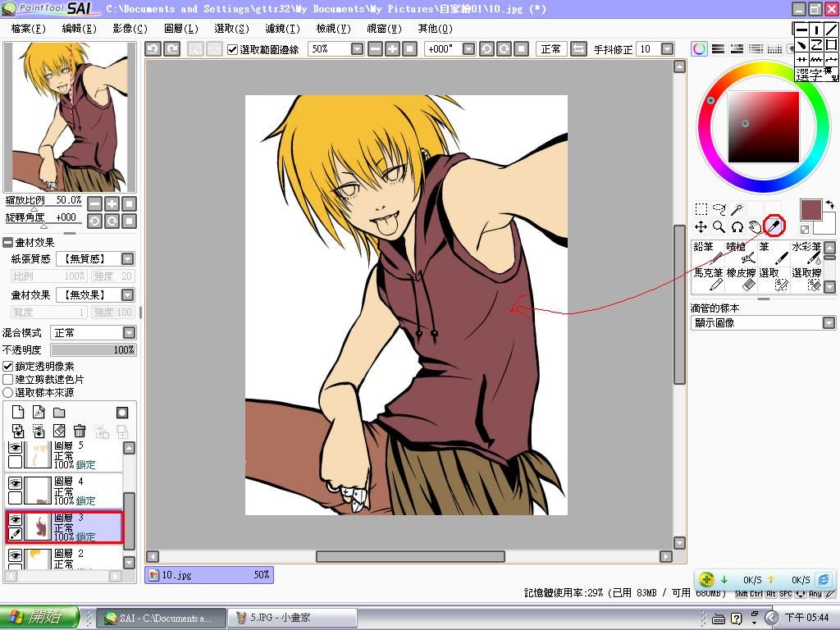Click the undo button in top toolbar
840x630 pixels.
point(153,49)
